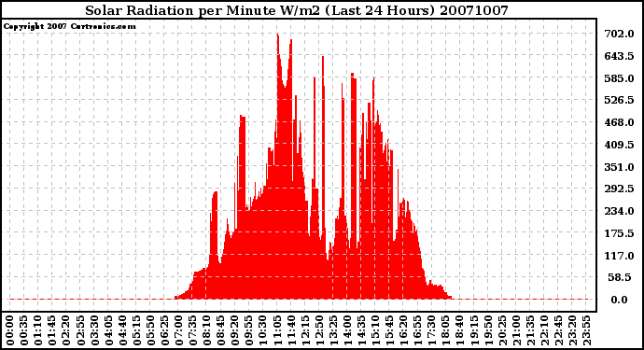Viewport: 644px width, 350px height.
Task: Click the 10:30 time label
Action: coord(263,331)
